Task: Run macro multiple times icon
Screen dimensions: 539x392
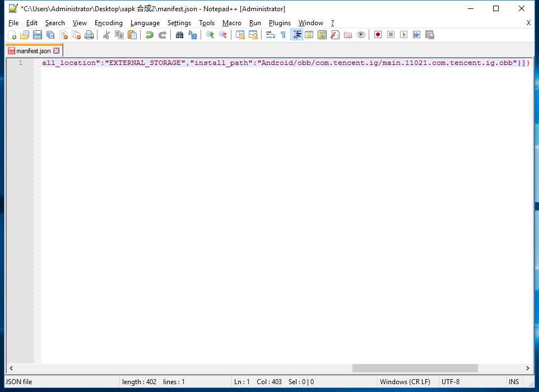Action: coord(417,35)
